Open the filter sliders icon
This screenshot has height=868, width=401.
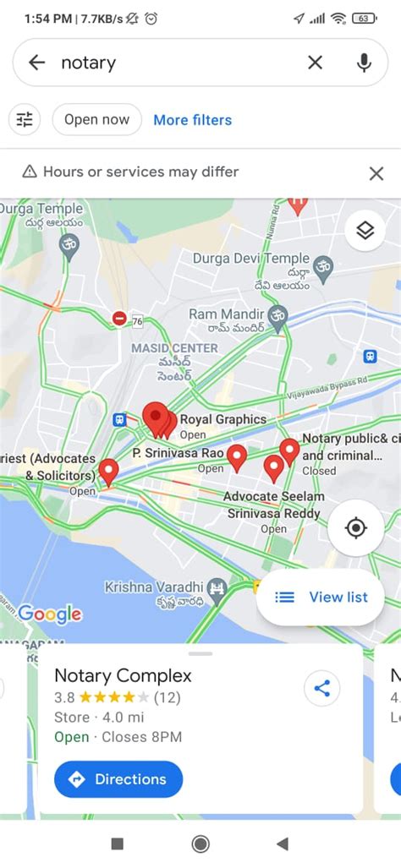tap(25, 119)
